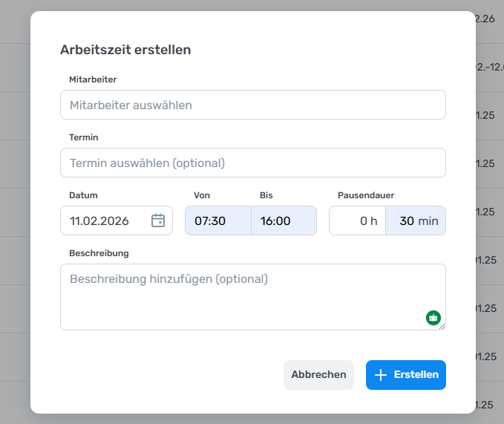Click the Termin field label
Image resolution: width=504 pixels, height=424 pixels.
(x=84, y=137)
